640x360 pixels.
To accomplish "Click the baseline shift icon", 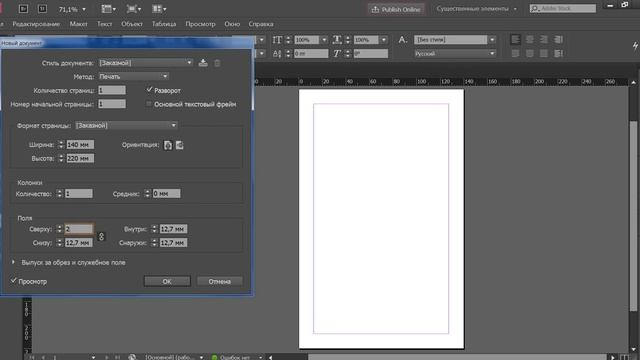I will 277,53.
